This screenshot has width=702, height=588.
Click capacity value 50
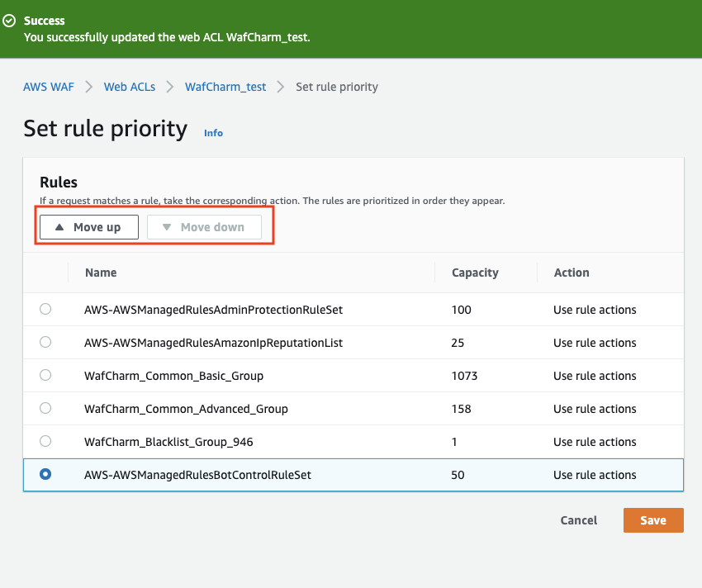pyautogui.click(x=458, y=475)
